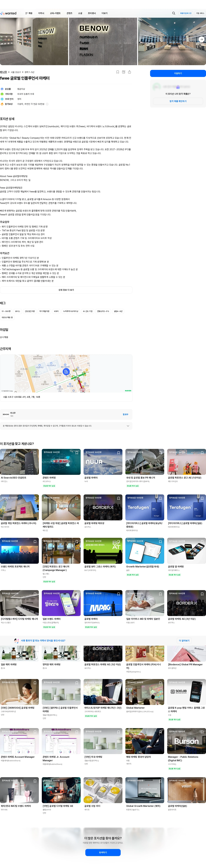Click 회원가입/로그인 in the header
Screen dimensions: 206x868
tap(186, 13)
